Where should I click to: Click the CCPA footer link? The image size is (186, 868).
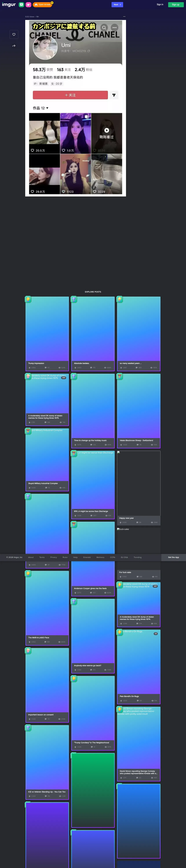(113, 557)
